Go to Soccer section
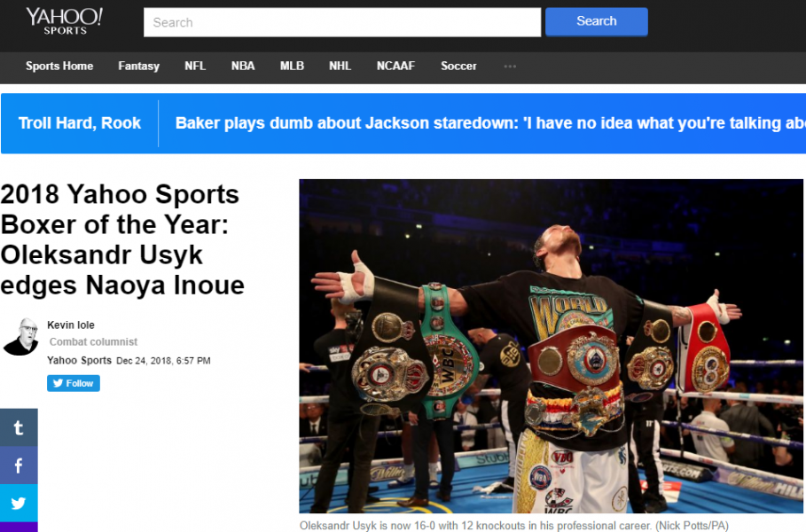The image size is (806, 532). [458, 66]
